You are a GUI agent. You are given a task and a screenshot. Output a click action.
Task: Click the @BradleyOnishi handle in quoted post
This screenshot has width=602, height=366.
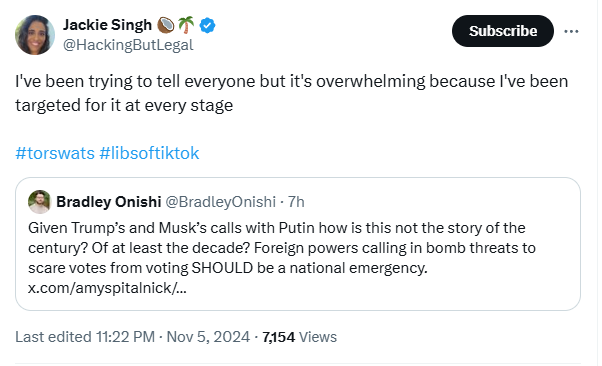[220, 202]
